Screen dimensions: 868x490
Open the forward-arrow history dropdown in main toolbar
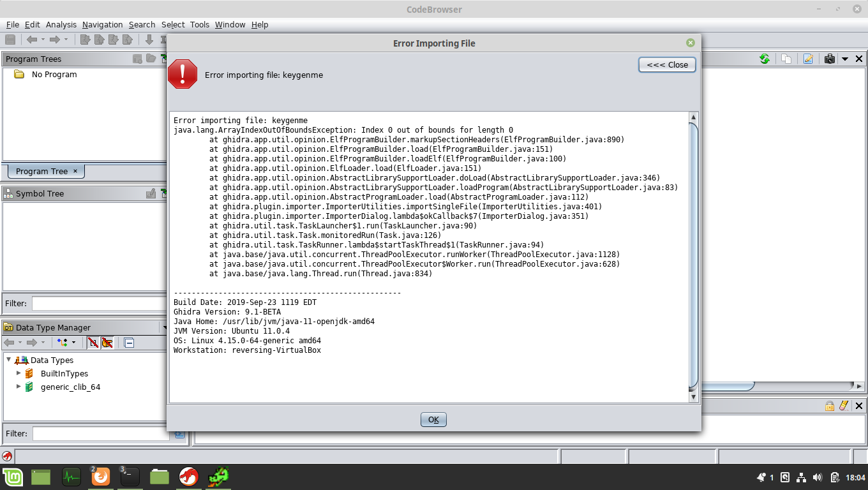coord(66,40)
